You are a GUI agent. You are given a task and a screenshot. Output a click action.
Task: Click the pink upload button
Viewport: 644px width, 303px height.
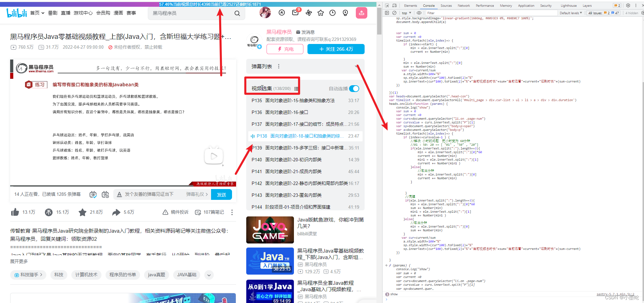click(362, 13)
